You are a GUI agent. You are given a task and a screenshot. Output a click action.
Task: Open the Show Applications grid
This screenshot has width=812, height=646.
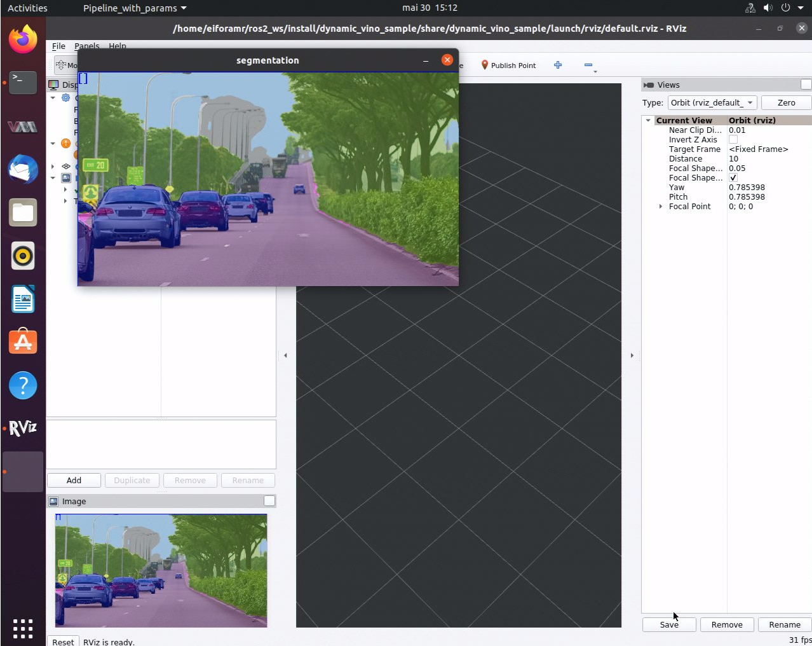23,628
